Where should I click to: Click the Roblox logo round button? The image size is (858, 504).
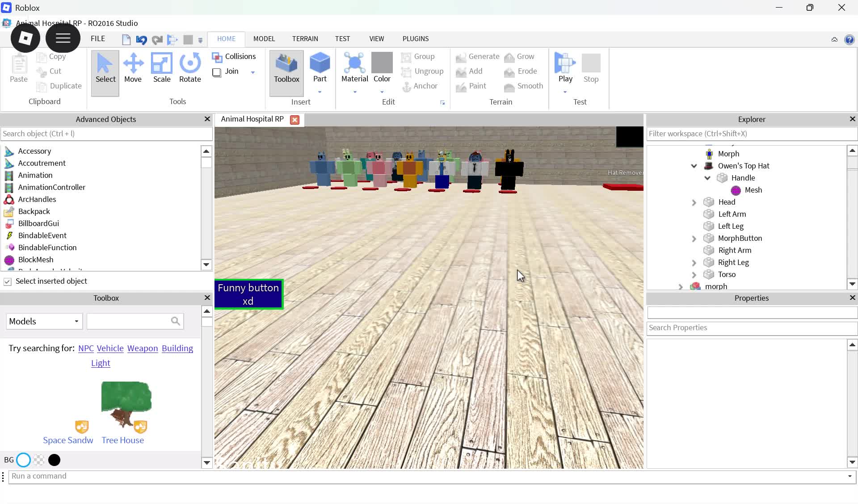pos(25,38)
